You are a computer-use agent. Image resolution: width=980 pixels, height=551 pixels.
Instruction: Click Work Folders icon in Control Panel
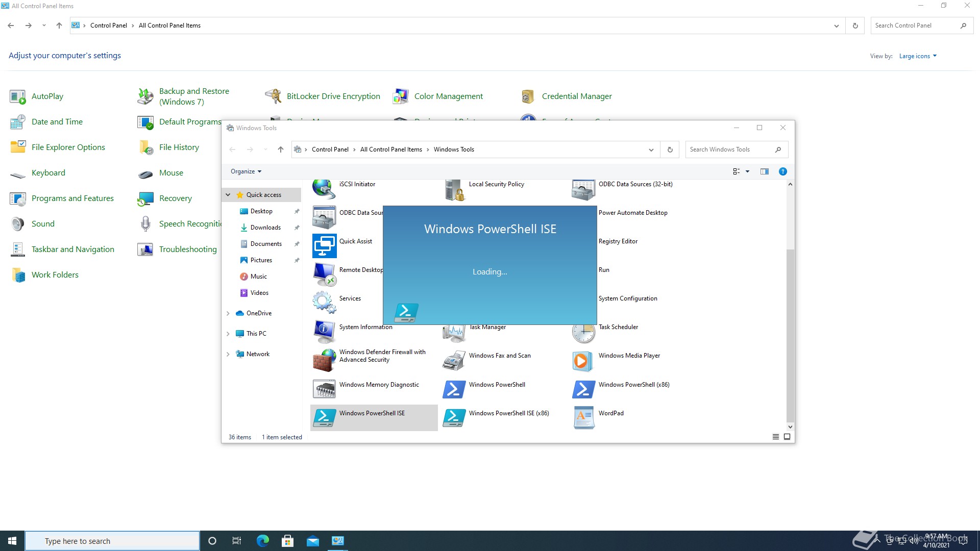[18, 275]
